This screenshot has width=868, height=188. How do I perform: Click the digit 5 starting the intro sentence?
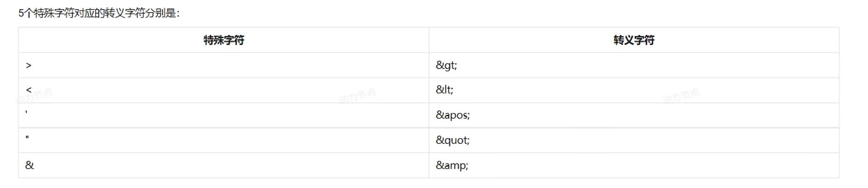[21, 13]
